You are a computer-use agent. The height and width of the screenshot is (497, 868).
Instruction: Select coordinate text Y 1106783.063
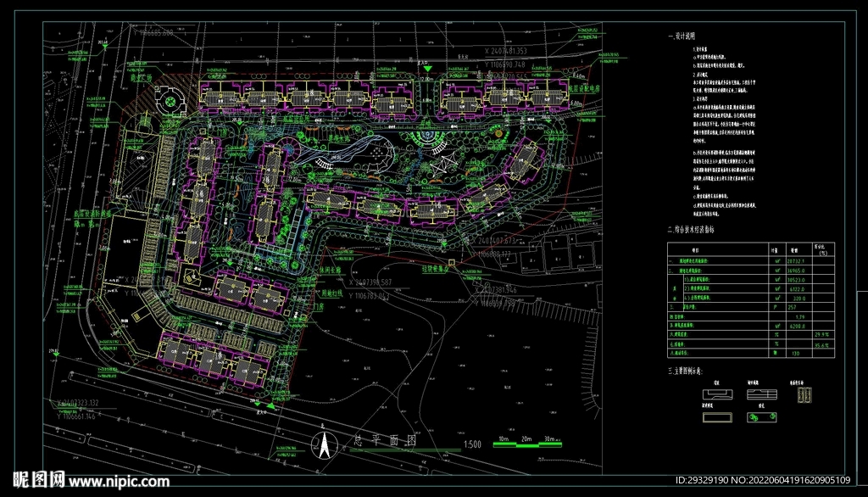370,297
